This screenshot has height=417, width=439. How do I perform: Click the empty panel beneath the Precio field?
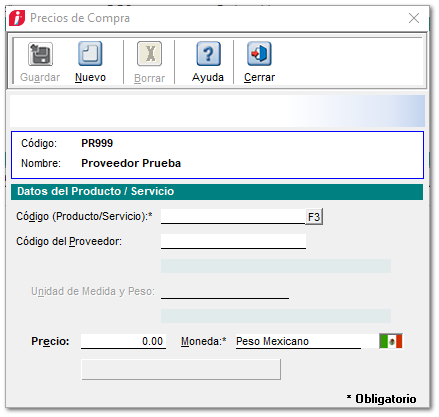point(181,369)
